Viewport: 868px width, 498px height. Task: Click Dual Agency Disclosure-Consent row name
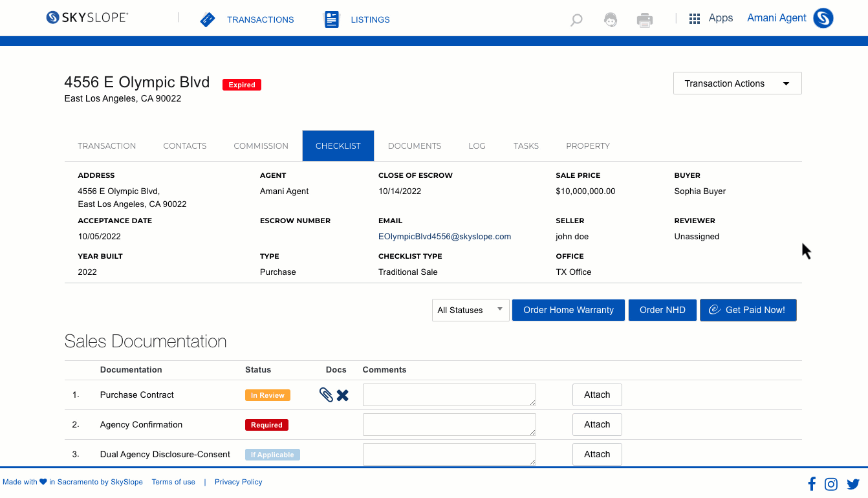[x=165, y=454]
